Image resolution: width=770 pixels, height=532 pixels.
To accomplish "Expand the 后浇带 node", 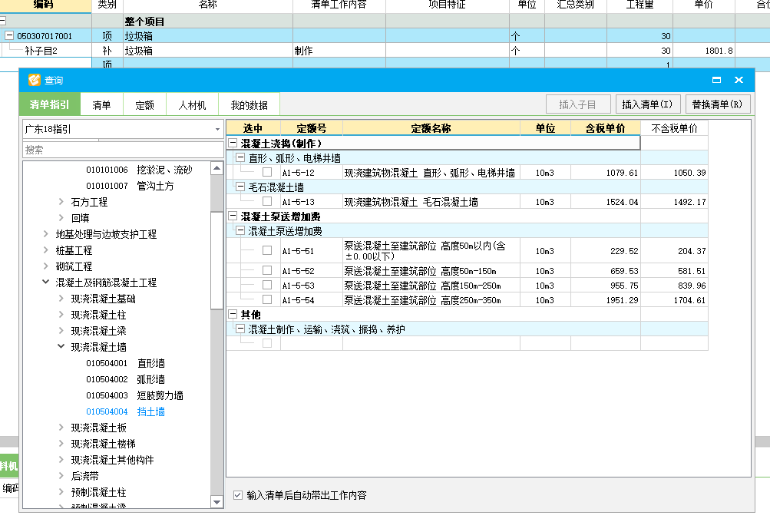I will click(x=61, y=475).
